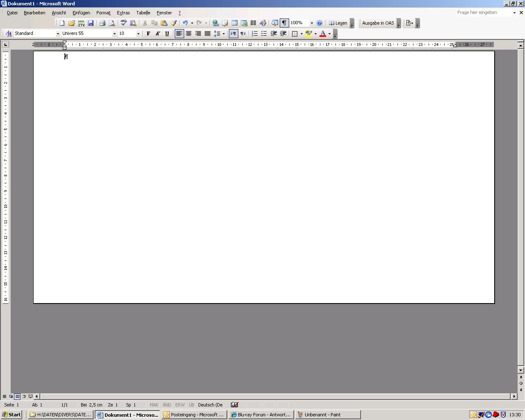Increase the paragraph indent
525x420 pixels.
(x=283, y=34)
